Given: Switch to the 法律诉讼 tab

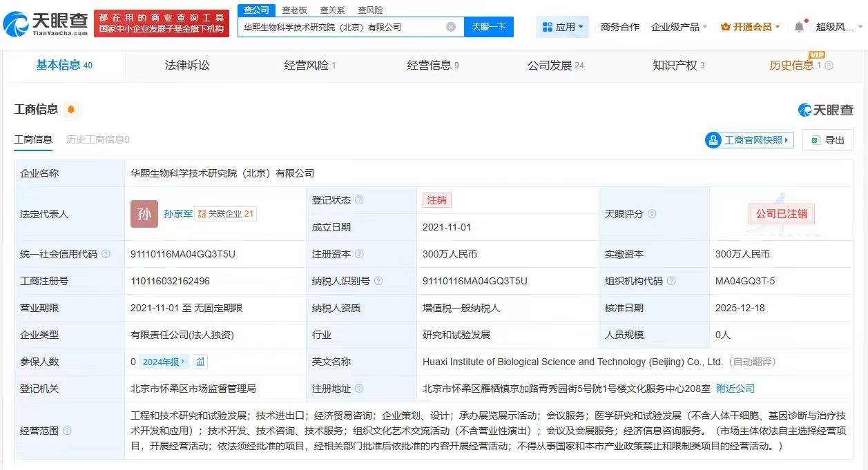Looking at the screenshot, I should pyautogui.click(x=186, y=66).
